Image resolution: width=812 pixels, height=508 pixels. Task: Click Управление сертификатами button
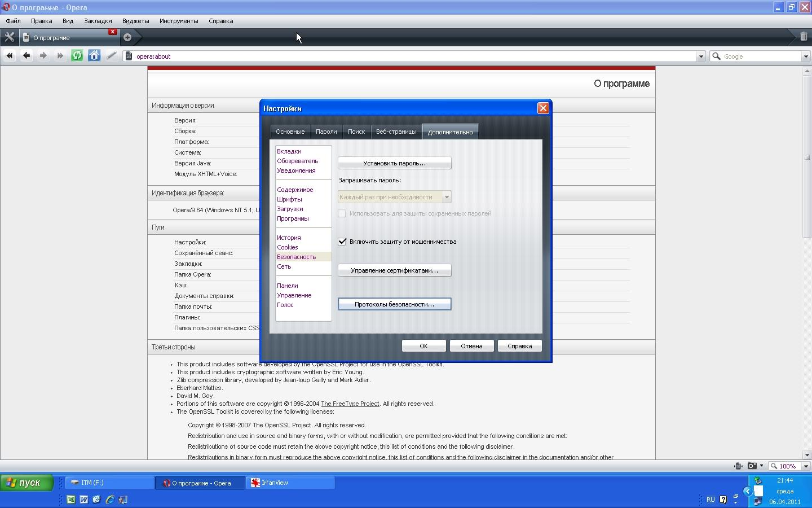pyautogui.click(x=395, y=270)
